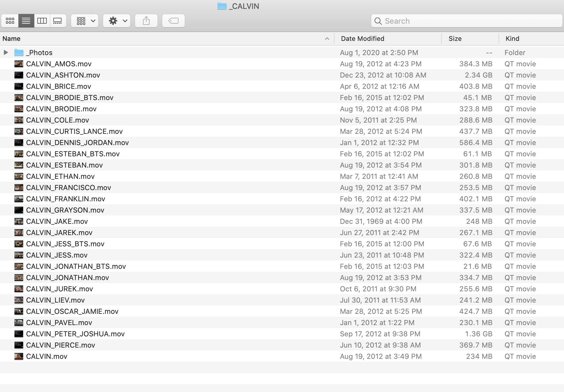
Task: Select the _Photos folder icon
Action: pos(19,52)
